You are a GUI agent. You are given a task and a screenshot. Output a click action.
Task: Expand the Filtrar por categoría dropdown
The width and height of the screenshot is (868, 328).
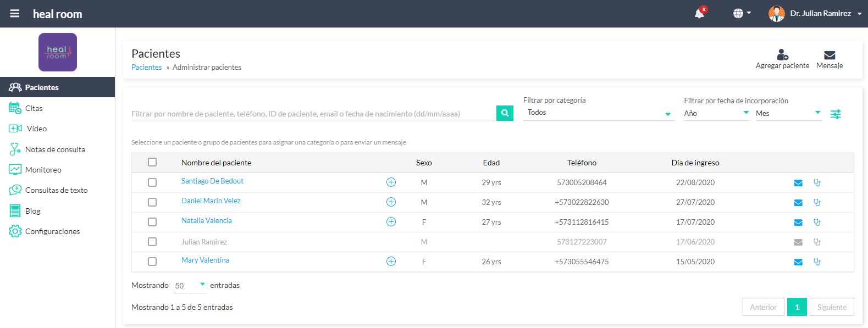[598, 113]
